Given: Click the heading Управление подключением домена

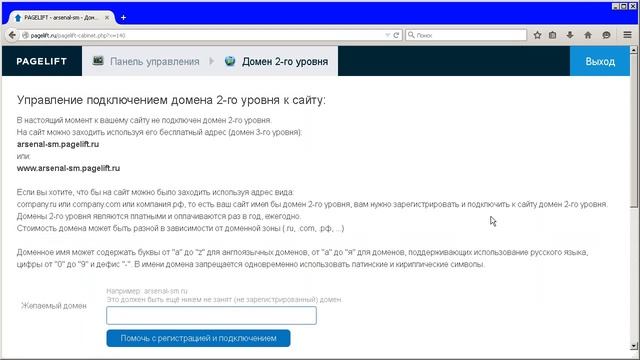Looking at the screenshot, I should click(171, 100).
